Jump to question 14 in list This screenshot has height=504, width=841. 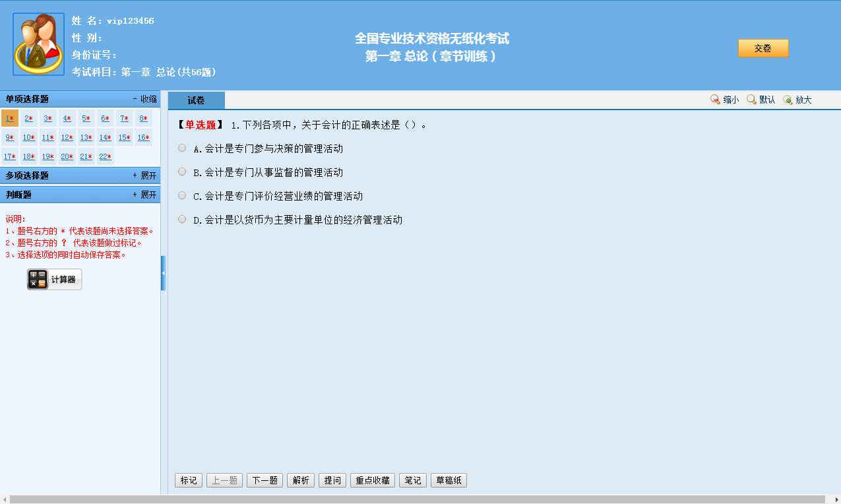106,138
